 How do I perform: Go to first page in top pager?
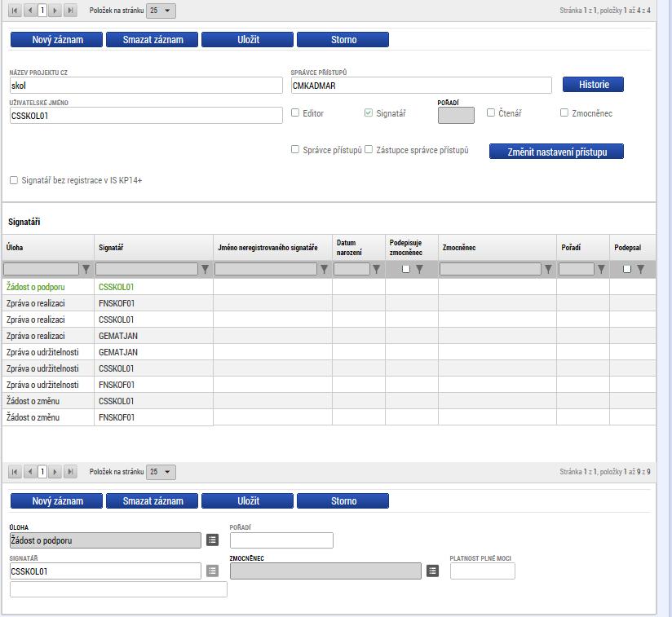(14, 11)
